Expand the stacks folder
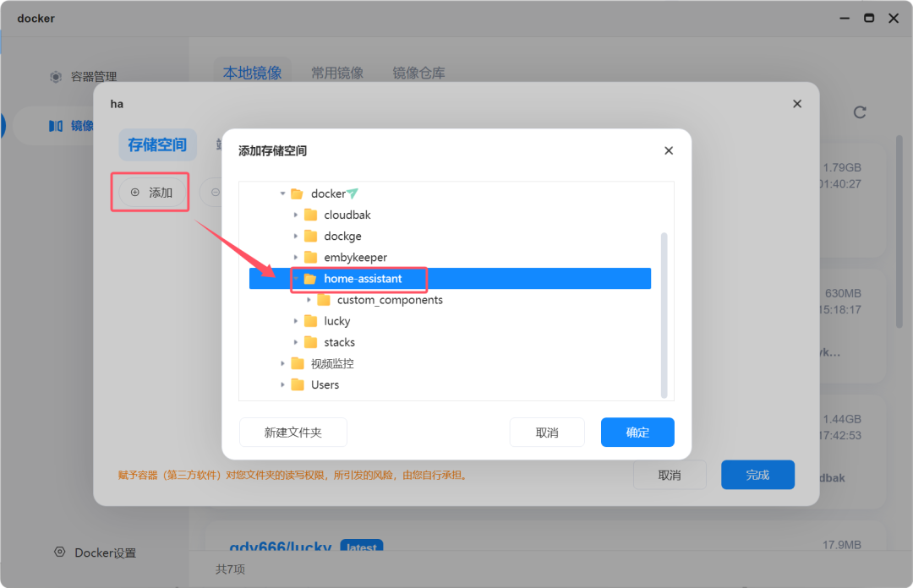The width and height of the screenshot is (913, 588). tap(296, 342)
